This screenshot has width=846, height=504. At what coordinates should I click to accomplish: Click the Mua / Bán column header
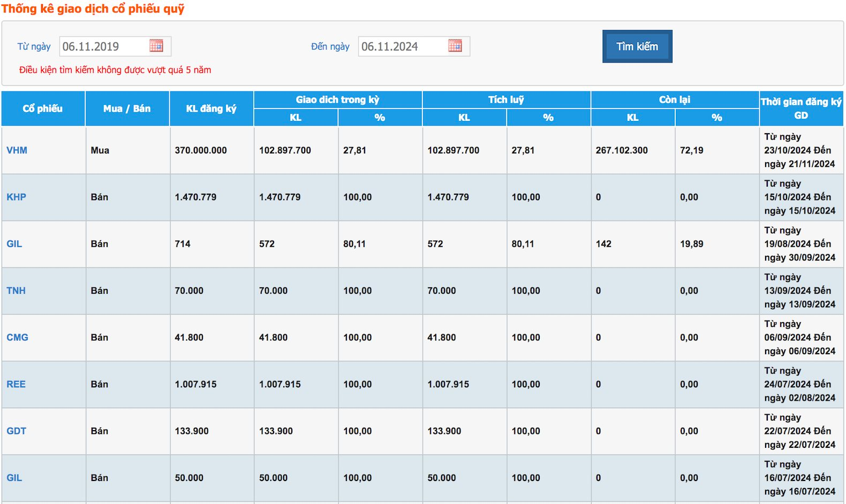127,109
